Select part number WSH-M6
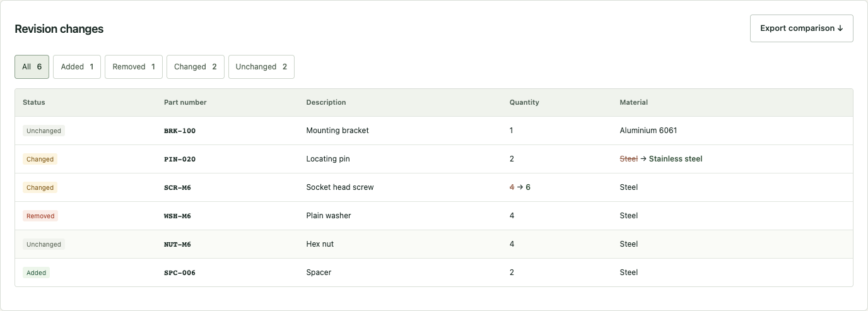 click(177, 216)
